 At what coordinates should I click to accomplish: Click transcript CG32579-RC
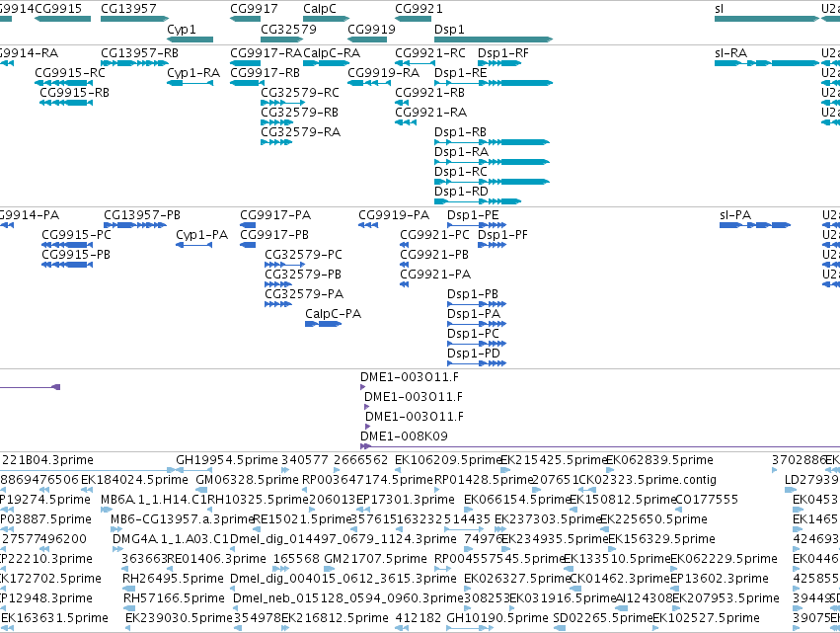point(283,103)
